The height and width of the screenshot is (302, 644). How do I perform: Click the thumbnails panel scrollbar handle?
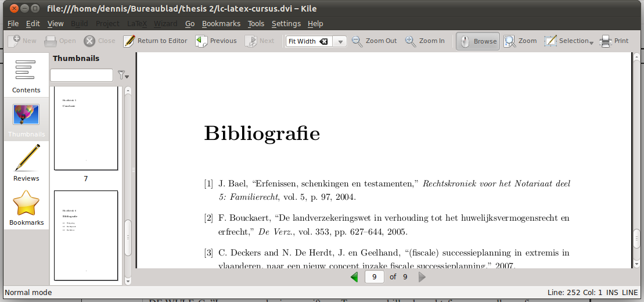pyautogui.click(x=128, y=238)
